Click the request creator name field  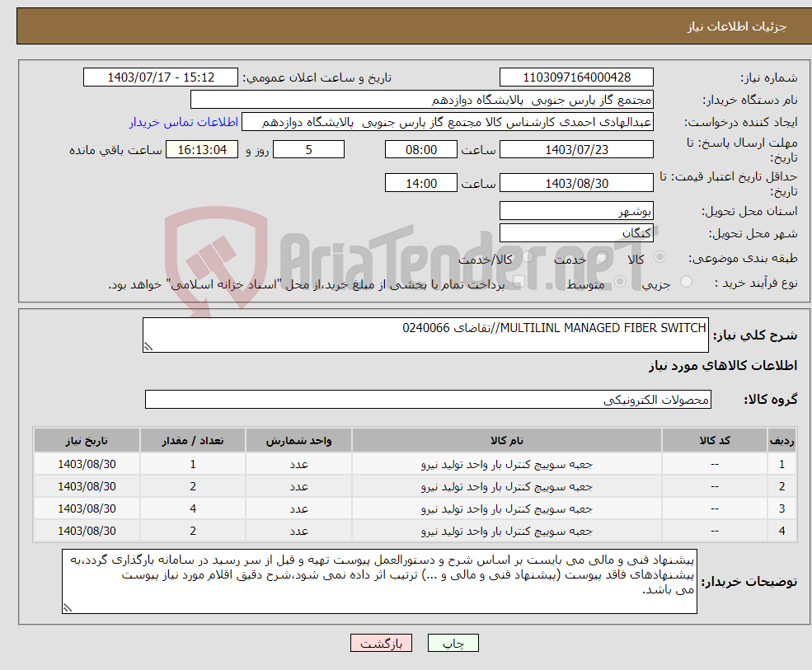pos(448,122)
